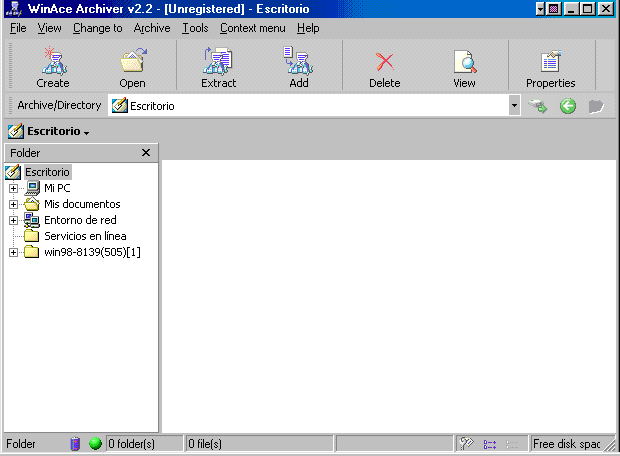Select the Mis documentos tree label
The image size is (620, 456).
point(82,204)
